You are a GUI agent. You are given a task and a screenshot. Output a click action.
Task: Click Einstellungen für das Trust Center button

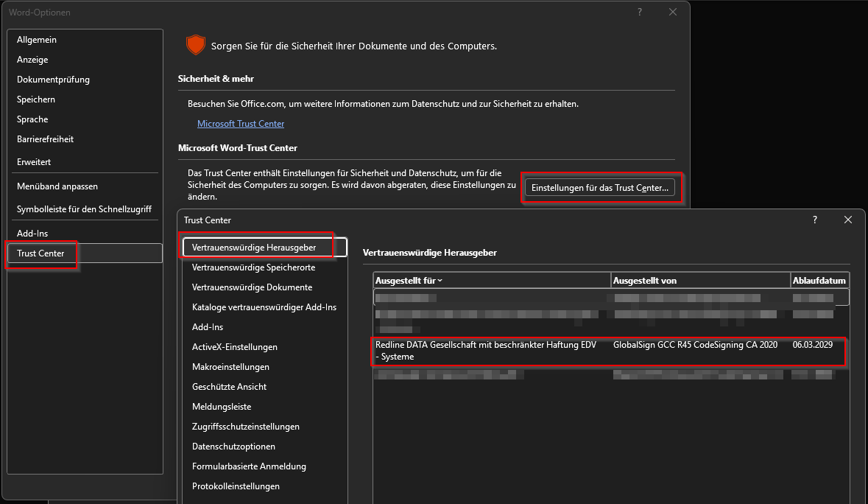pyautogui.click(x=599, y=188)
